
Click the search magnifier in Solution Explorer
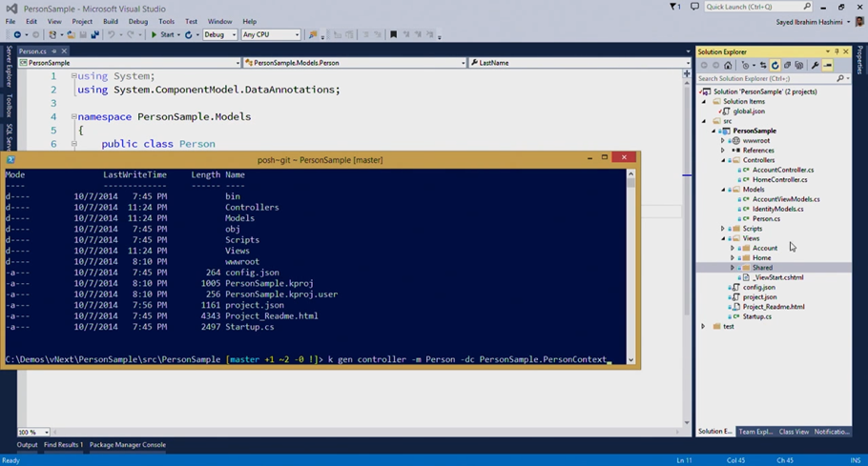tap(840, 78)
